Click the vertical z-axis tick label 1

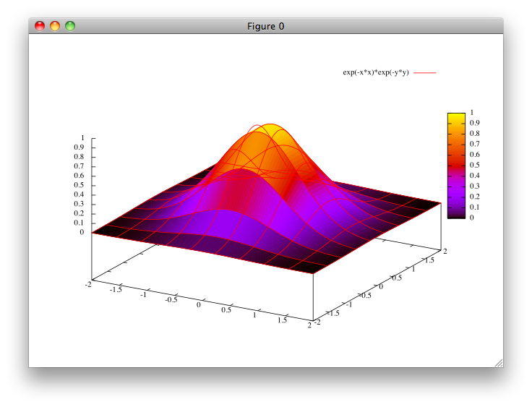point(83,137)
